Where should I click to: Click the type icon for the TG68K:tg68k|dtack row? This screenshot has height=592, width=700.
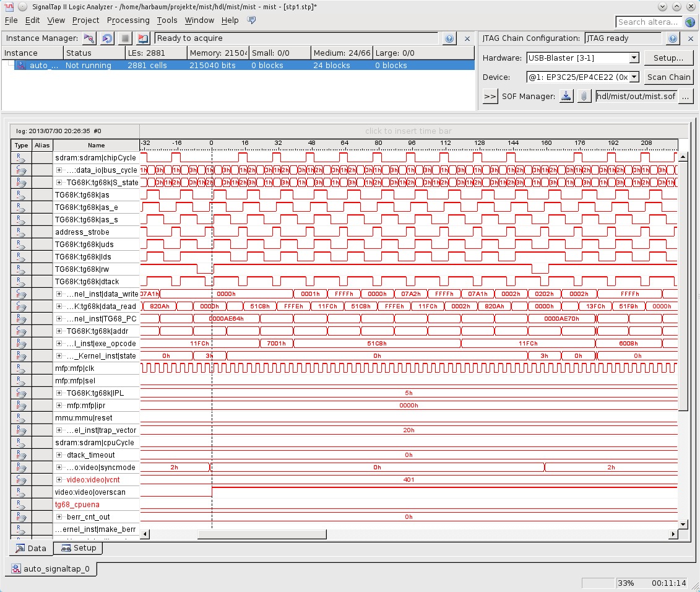pos(21,282)
